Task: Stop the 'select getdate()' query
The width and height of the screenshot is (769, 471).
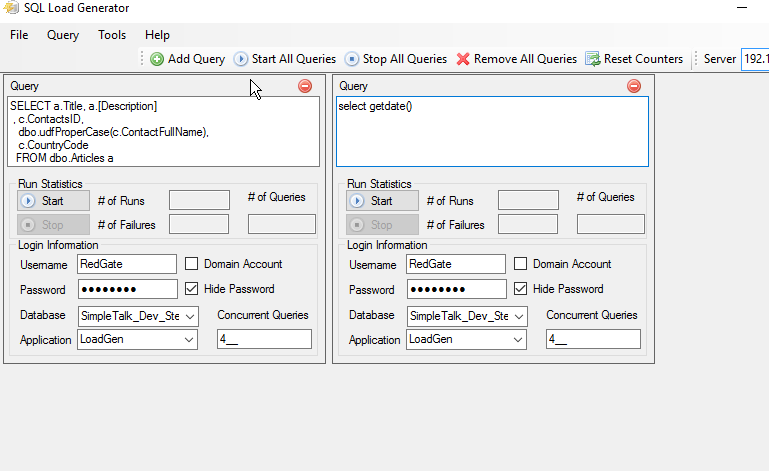Action: tap(383, 225)
